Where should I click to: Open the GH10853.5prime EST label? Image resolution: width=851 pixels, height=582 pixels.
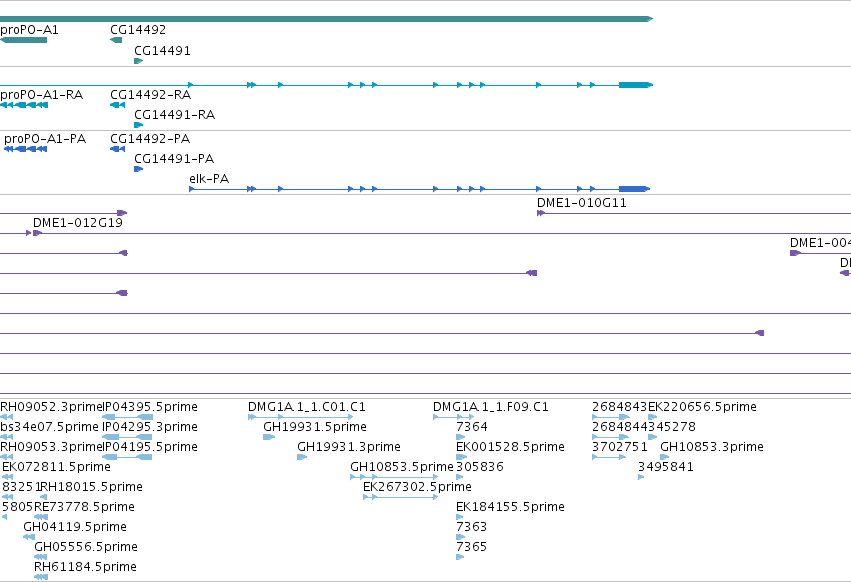(x=402, y=467)
